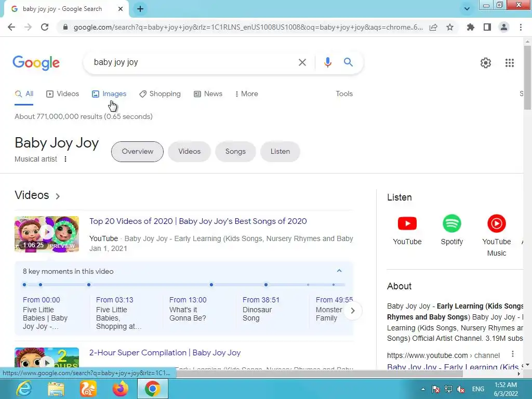This screenshot has width=532, height=399.
Task: Select the Songs chip
Action: click(x=235, y=152)
